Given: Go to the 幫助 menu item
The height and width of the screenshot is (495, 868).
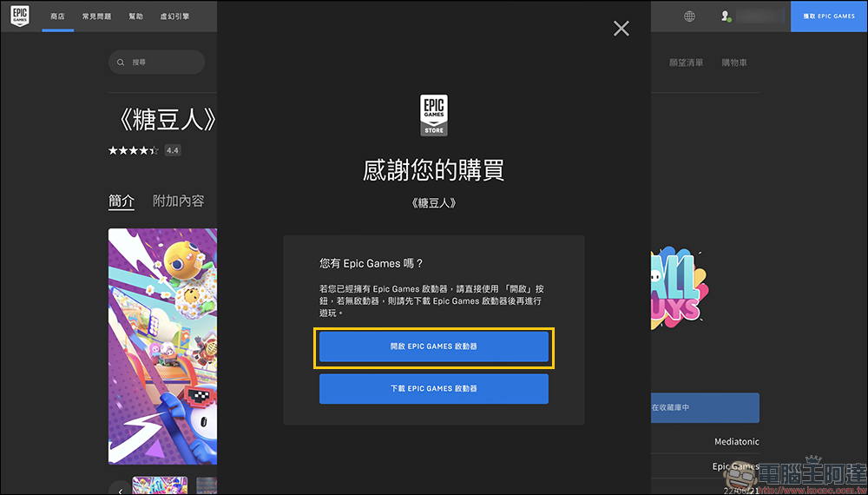Looking at the screenshot, I should click(135, 16).
